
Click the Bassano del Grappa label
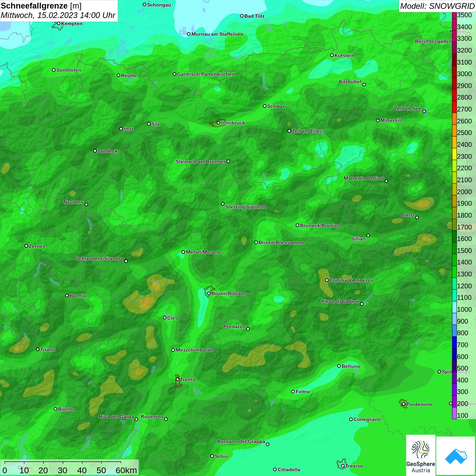coord(241,441)
